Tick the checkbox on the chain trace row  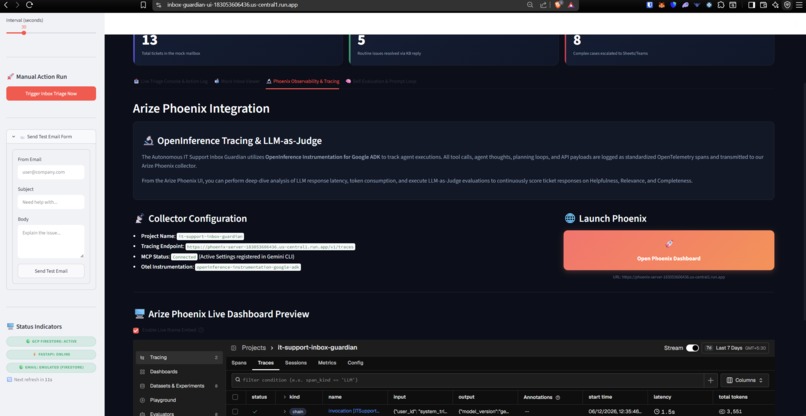(x=235, y=411)
